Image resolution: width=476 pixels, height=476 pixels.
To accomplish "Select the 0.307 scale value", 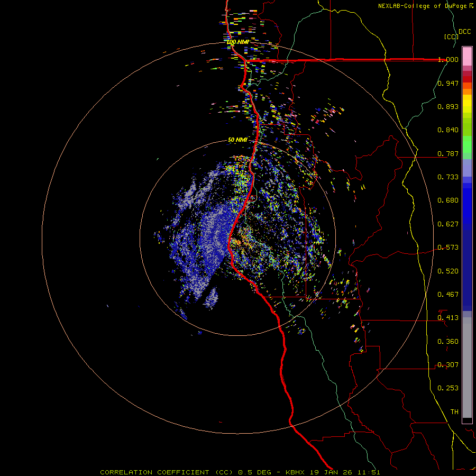I will (448, 365).
